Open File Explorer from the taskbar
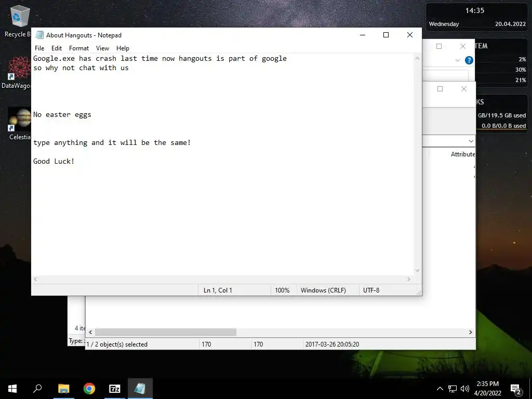The height and width of the screenshot is (399, 532). [63, 389]
